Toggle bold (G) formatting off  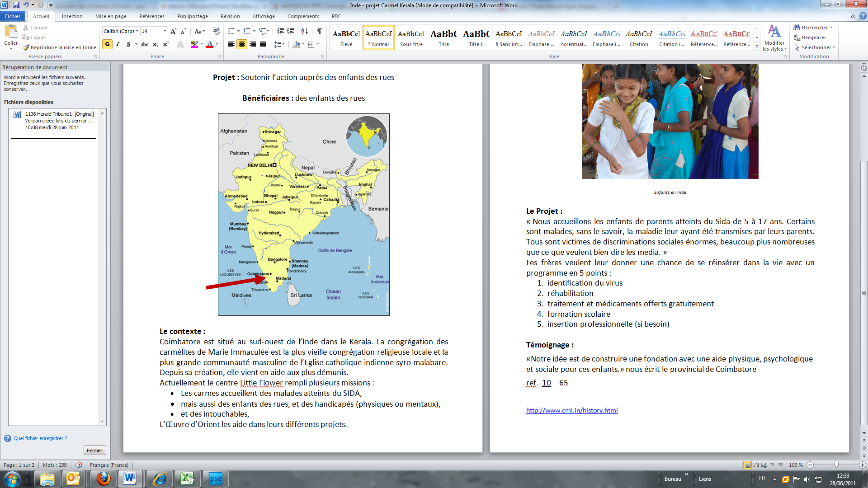(107, 44)
